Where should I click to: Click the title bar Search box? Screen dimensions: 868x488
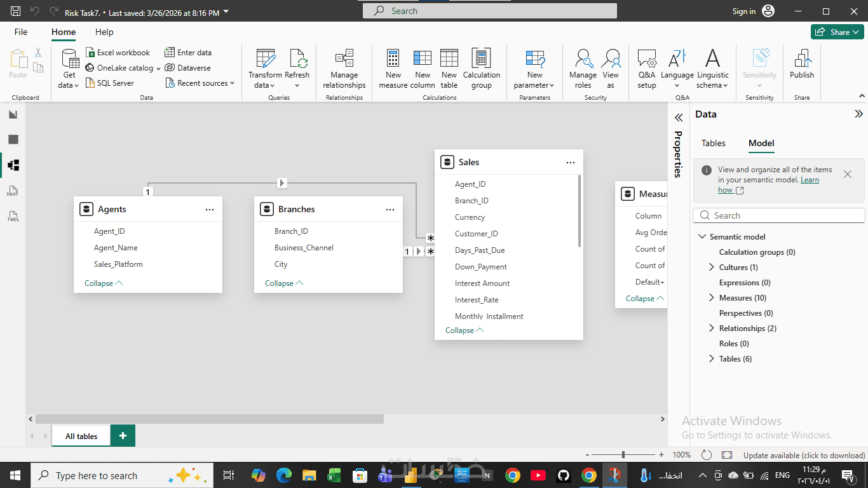click(490, 11)
